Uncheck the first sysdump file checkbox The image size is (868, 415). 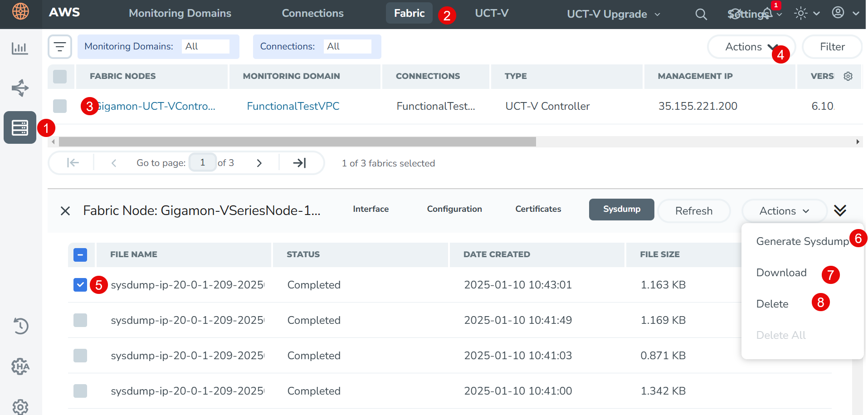coord(80,285)
